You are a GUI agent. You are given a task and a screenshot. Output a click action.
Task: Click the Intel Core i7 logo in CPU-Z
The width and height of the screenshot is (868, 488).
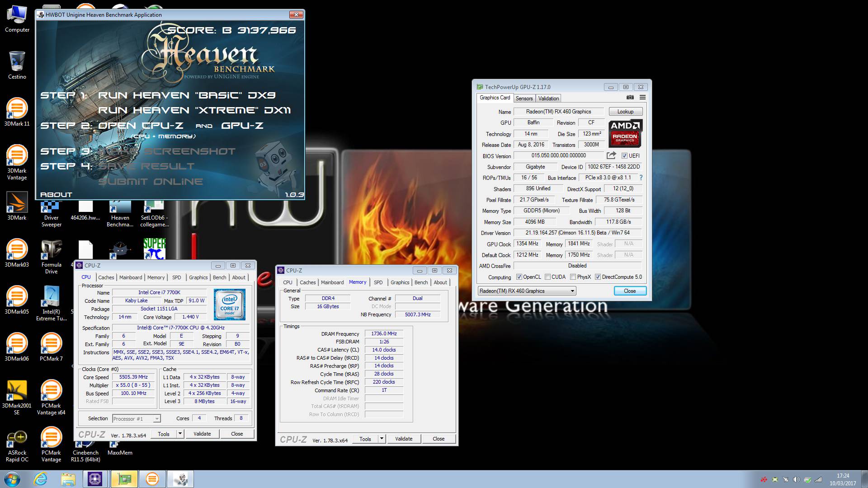click(x=230, y=305)
